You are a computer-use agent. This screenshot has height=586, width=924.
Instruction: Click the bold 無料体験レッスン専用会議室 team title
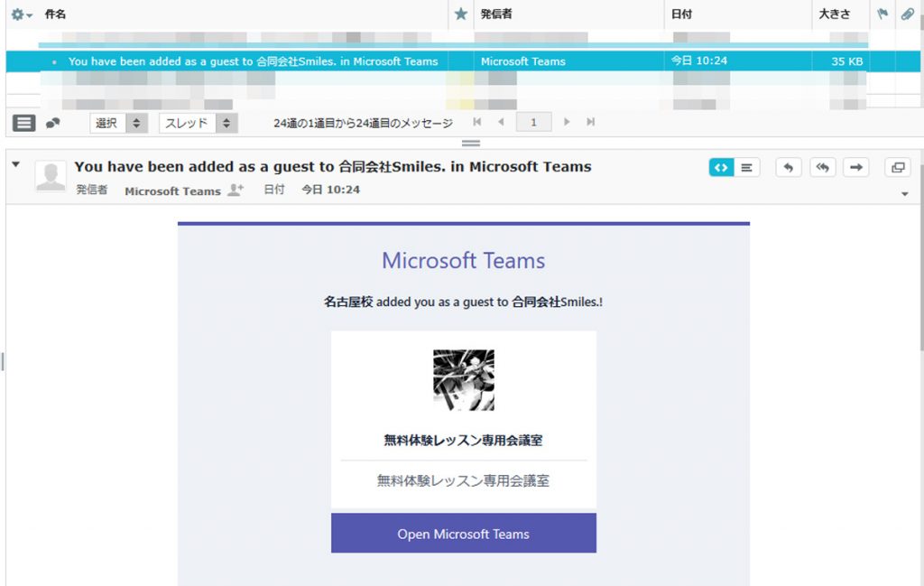click(x=463, y=441)
